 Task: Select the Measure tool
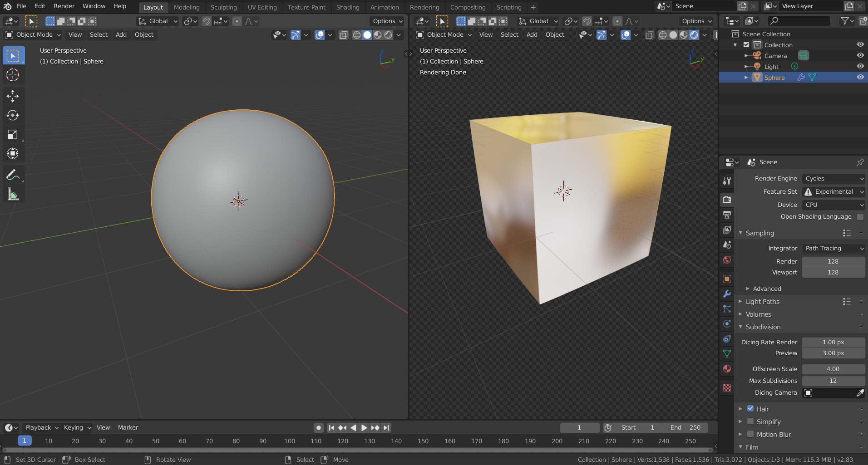tap(13, 194)
